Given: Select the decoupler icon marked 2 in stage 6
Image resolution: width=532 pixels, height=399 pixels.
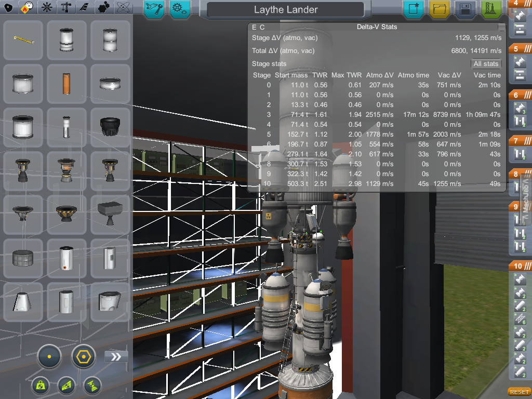Looking at the screenshot, I should coord(520,121).
